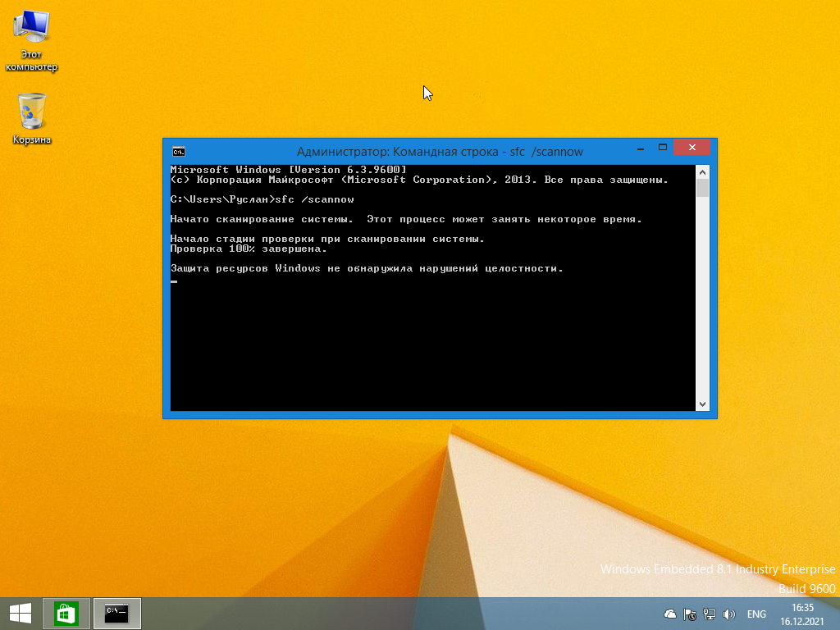Open the clock and date flyout
The height and width of the screenshot is (630, 840).
801,614
